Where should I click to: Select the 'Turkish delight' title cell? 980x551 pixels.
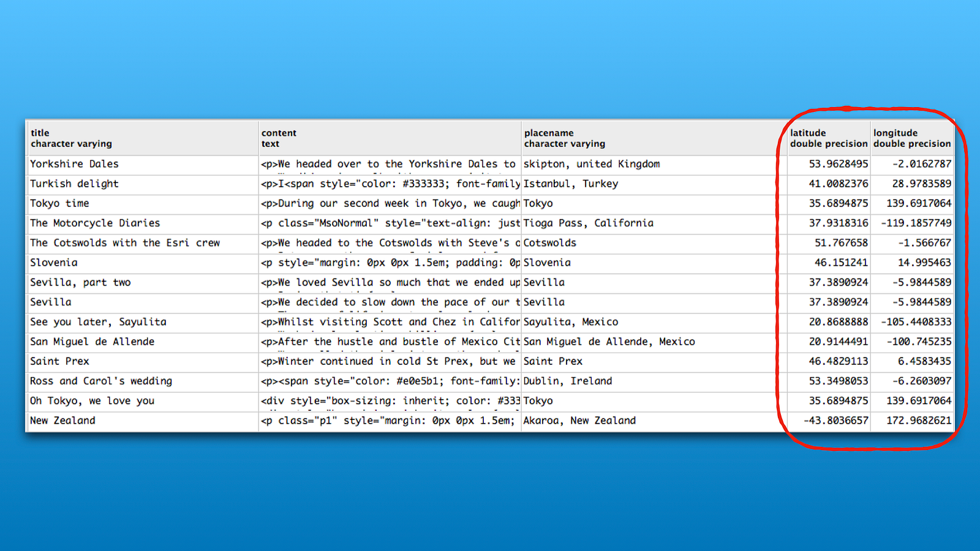(x=143, y=184)
